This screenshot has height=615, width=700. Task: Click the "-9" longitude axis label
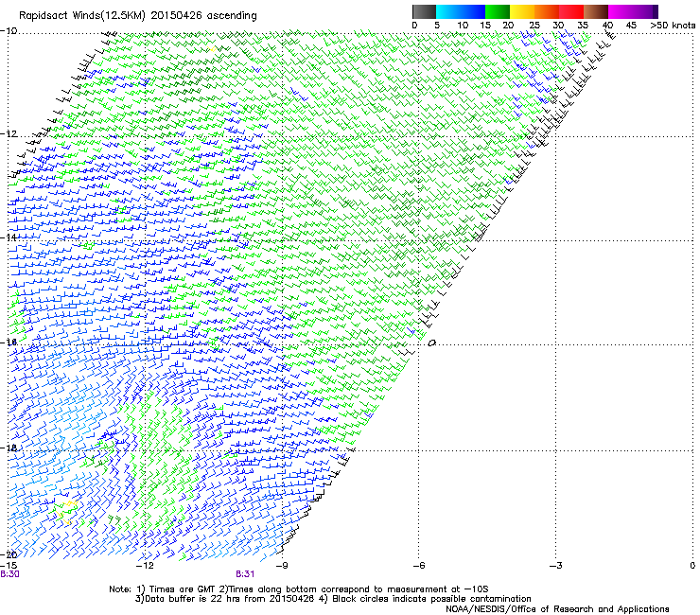pyautogui.click(x=282, y=566)
